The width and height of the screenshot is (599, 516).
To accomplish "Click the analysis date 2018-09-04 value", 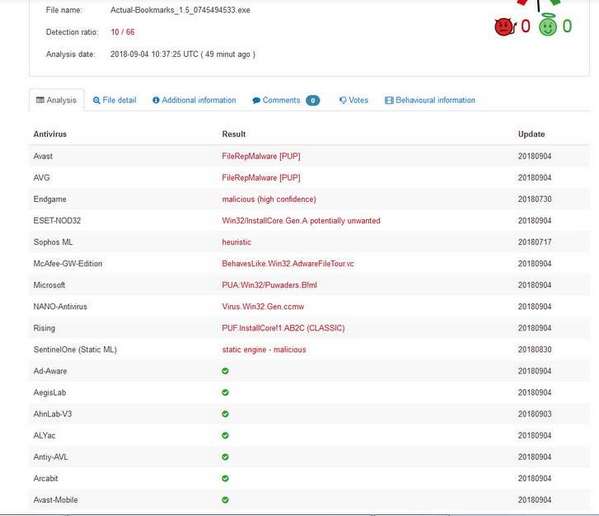I will 183,54.
